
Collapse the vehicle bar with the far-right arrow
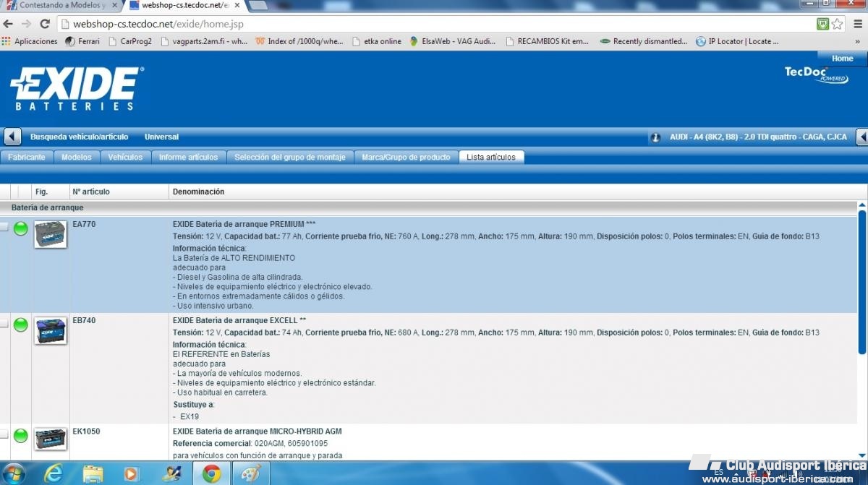tap(861, 137)
